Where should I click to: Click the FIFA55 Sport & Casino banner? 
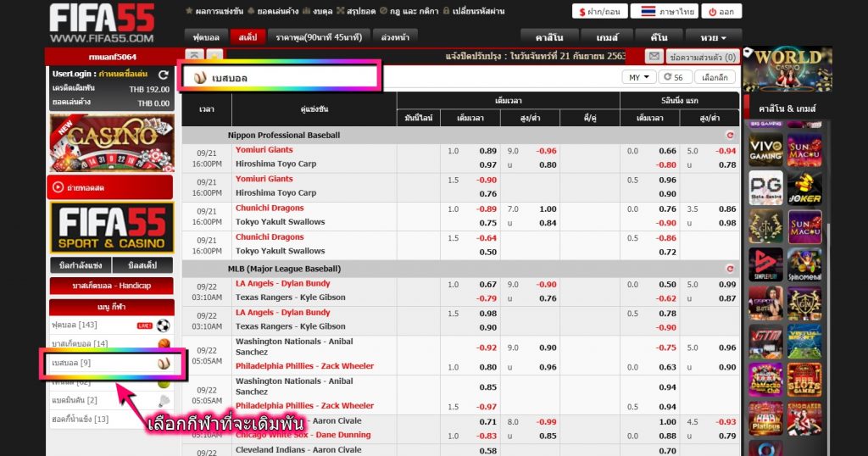click(x=112, y=228)
